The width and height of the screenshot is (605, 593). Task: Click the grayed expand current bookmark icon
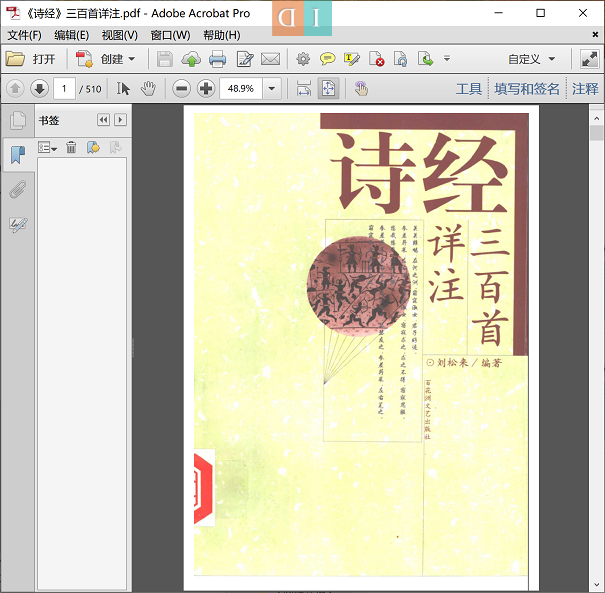[x=116, y=147]
